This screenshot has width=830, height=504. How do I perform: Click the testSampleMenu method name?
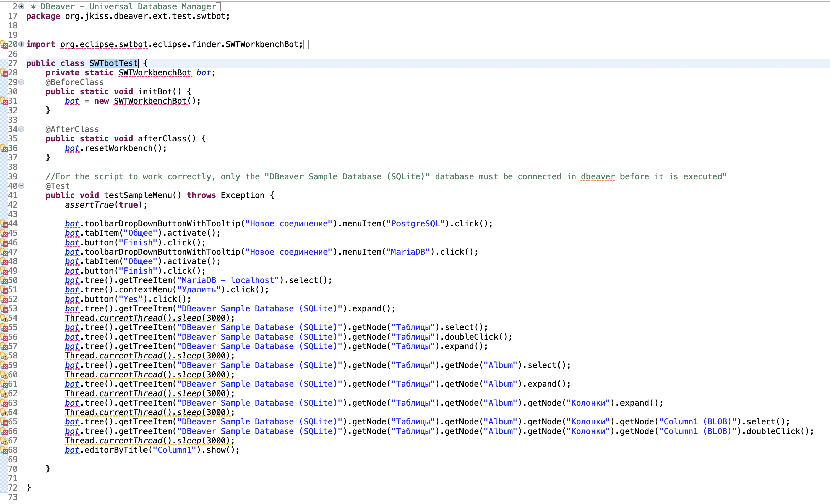138,195
